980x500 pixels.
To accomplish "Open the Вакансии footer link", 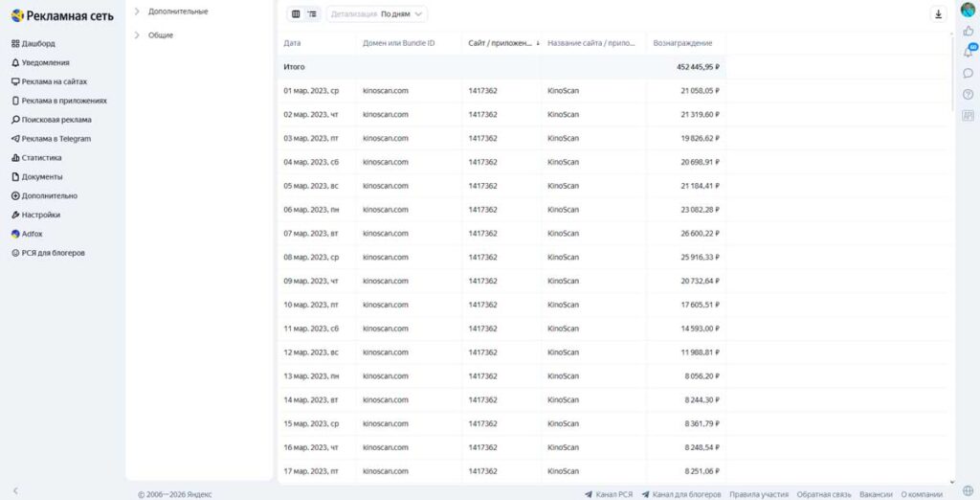I will pyautogui.click(x=876, y=494).
